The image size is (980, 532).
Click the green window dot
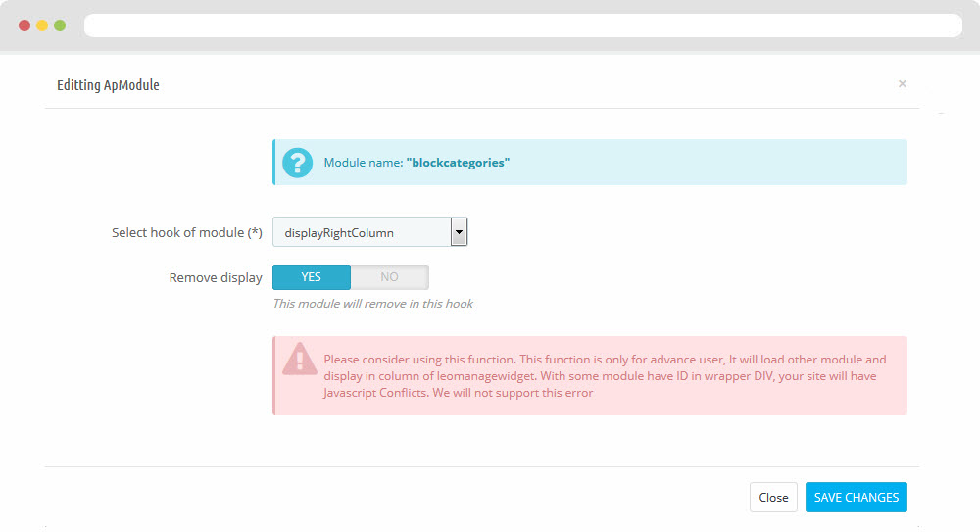click(60, 25)
